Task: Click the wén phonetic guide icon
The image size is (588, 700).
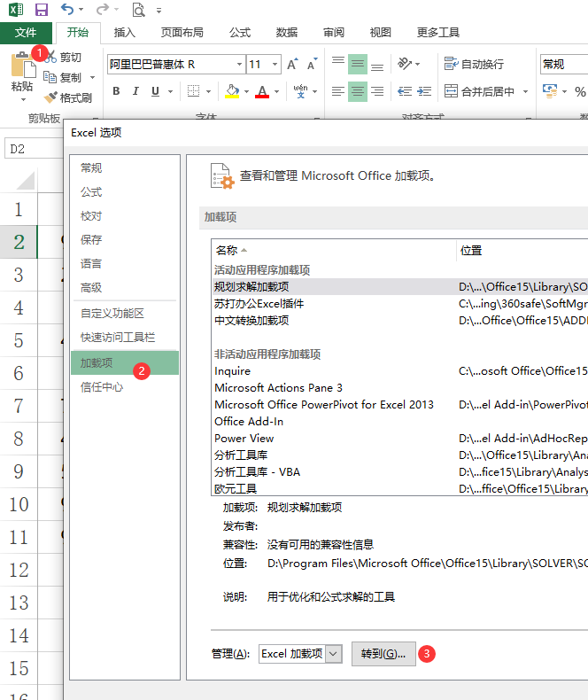Action: pos(300,91)
